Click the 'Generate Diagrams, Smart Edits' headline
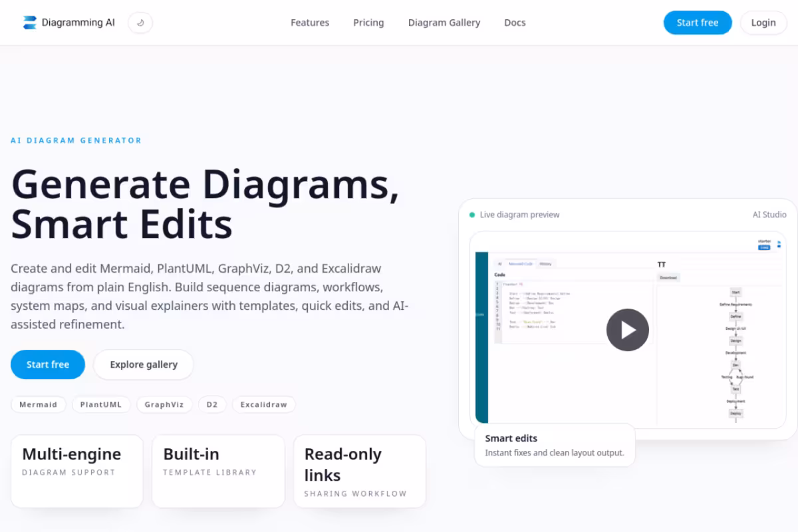Viewport: 798px width, 532px height. point(205,203)
